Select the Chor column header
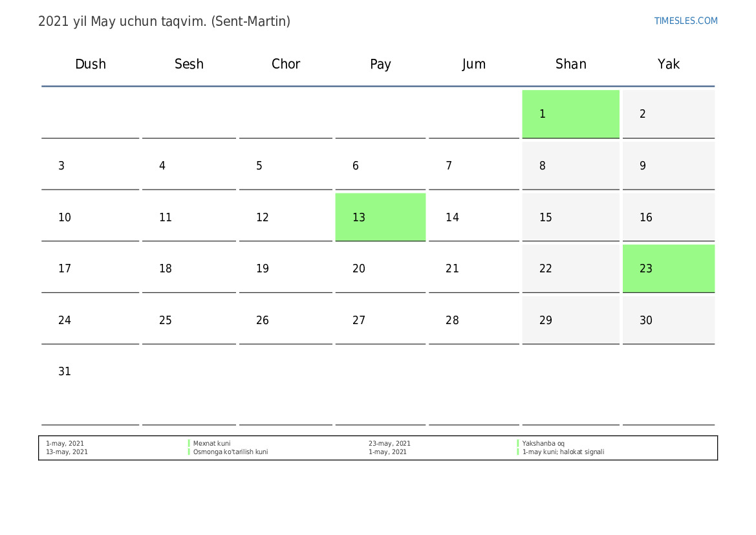The width and height of the screenshot is (756, 535). (x=286, y=64)
